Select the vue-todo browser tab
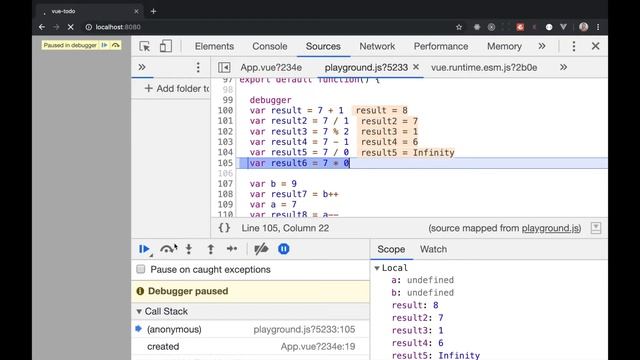The width and height of the screenshot is (640, 360). point(91,11)
